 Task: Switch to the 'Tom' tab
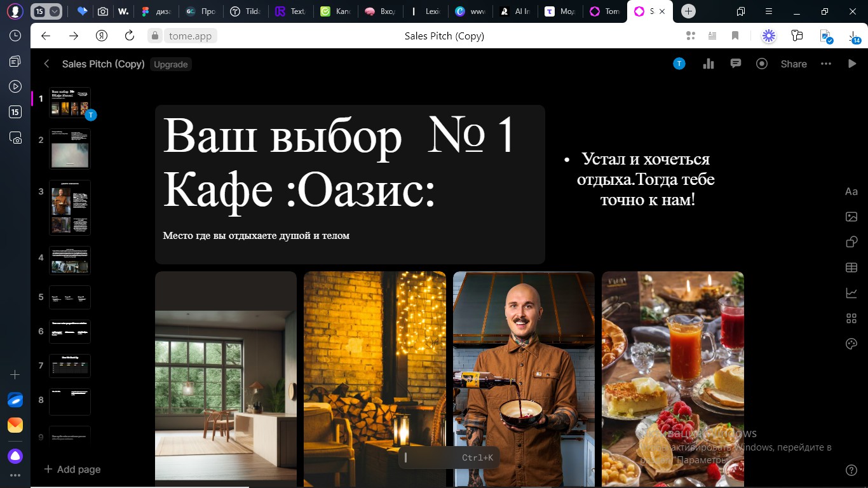tap(606, 11)
